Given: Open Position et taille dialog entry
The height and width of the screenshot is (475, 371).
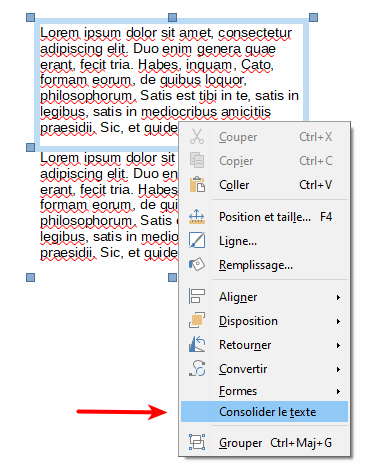Looking at the screenshot, I should pyautogui.click(x=264, y=217).
